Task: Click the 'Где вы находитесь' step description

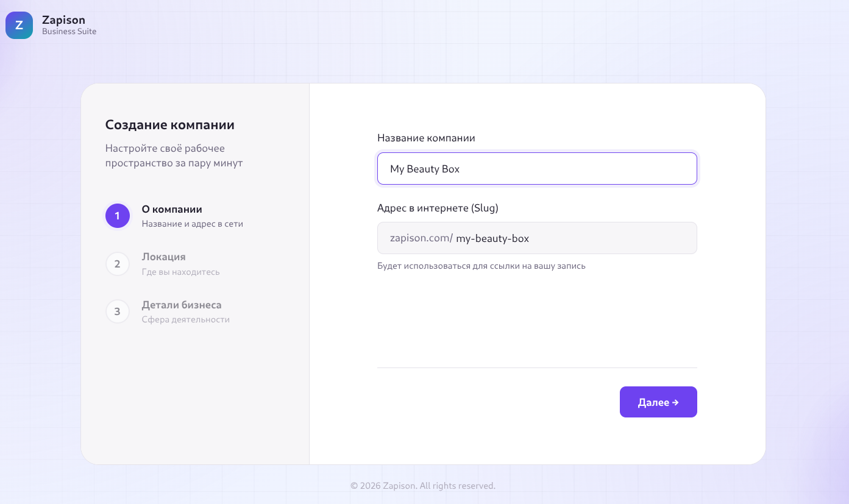Action: click(180, 272)
